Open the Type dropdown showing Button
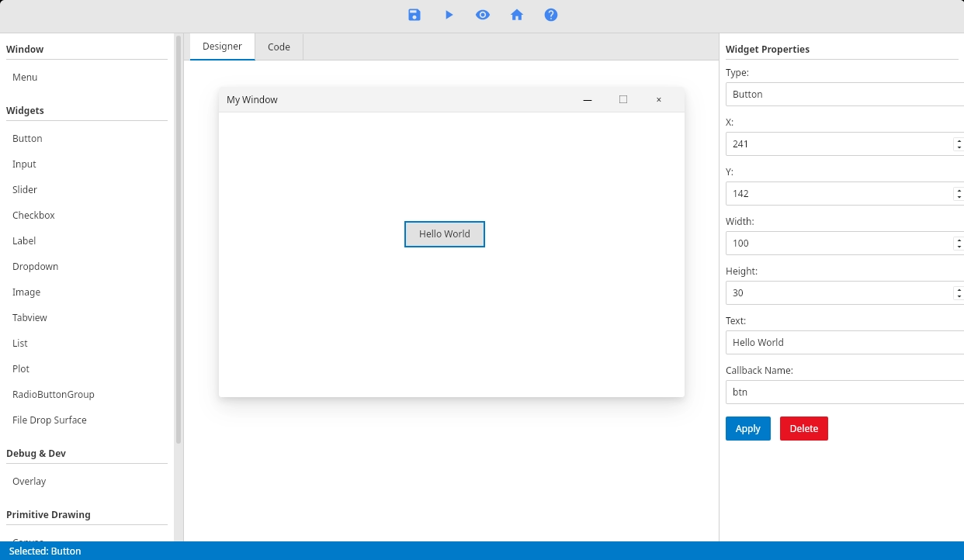Image resolution: width=964 pixels, height=560 pixels. (x=843, y=95)
